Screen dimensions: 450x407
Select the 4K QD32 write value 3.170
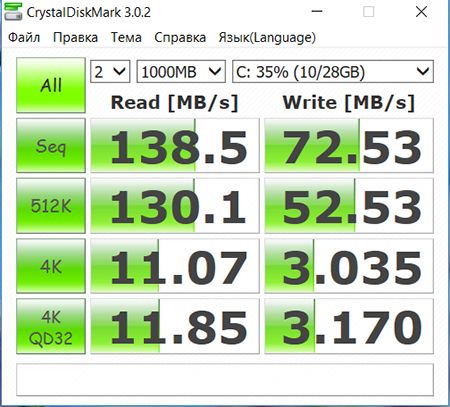pos(349,326)
